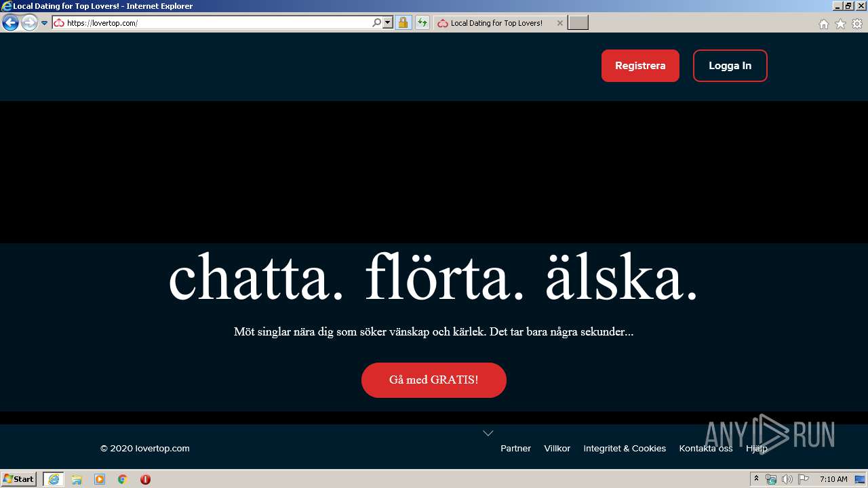Click the chatta. flörta. älska. headline
Image resolution: width=868 pixels, height=488 pixels.
(x=433, y=277)
